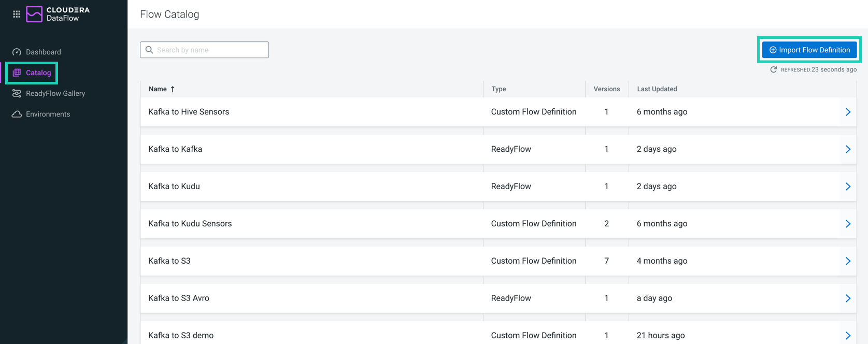Image resolution: width=868 pixels, height=344 pixels.
Task: Expand the Kafka to Kafka row chevron
Action: point(848,149)
